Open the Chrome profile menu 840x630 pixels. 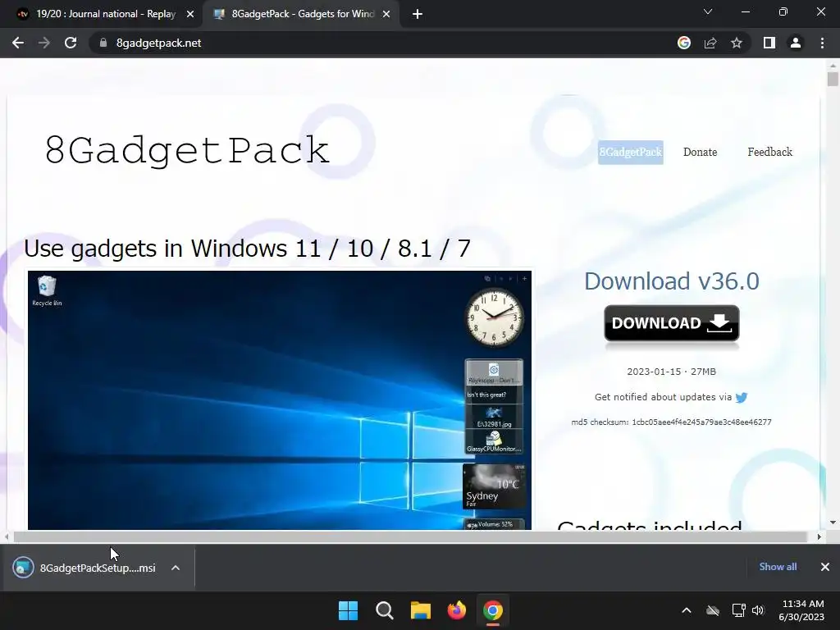click(x=796, y=43)
